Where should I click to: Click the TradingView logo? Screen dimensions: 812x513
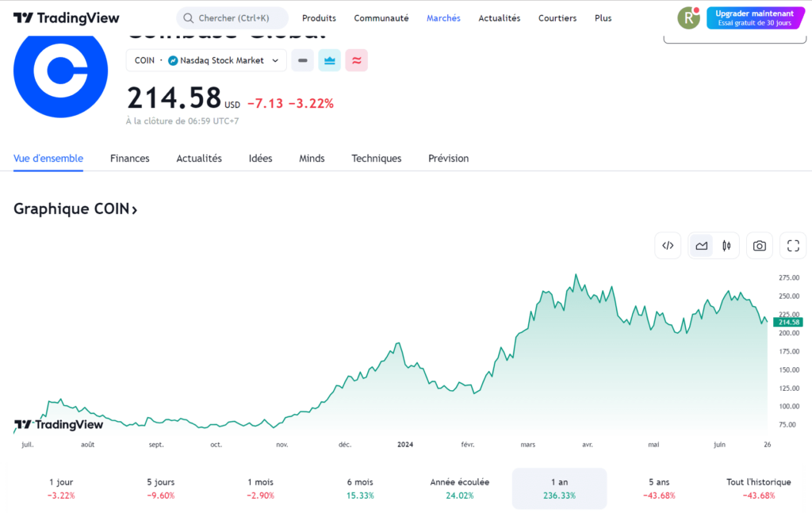(66, 17)
